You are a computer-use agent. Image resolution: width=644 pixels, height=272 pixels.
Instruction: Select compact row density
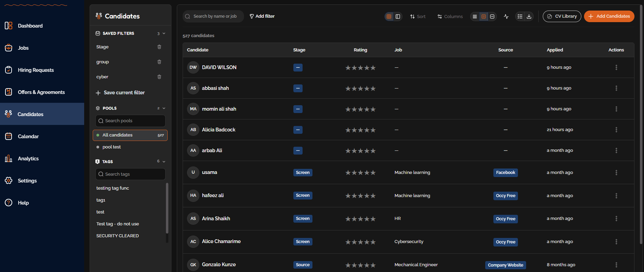pyautogui.click(x=475, y=16)
